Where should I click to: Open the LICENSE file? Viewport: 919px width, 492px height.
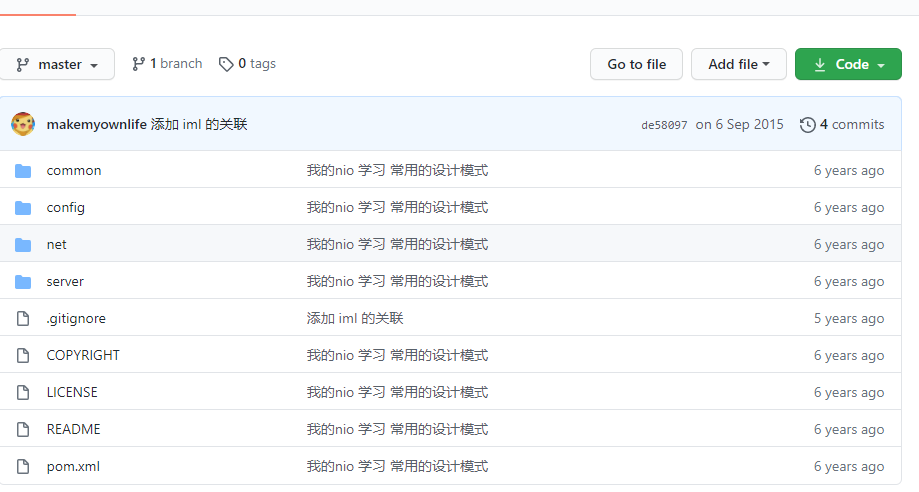tap(72, 393)
